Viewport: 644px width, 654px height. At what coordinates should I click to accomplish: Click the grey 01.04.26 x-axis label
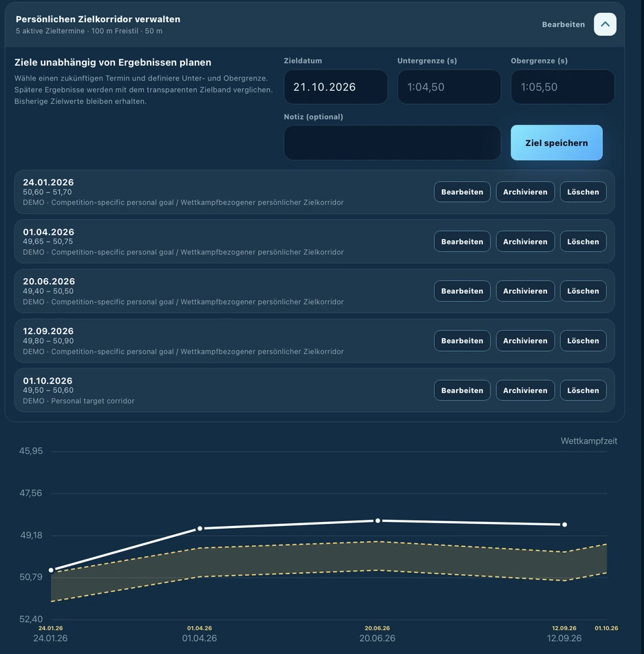pos(200,638)
